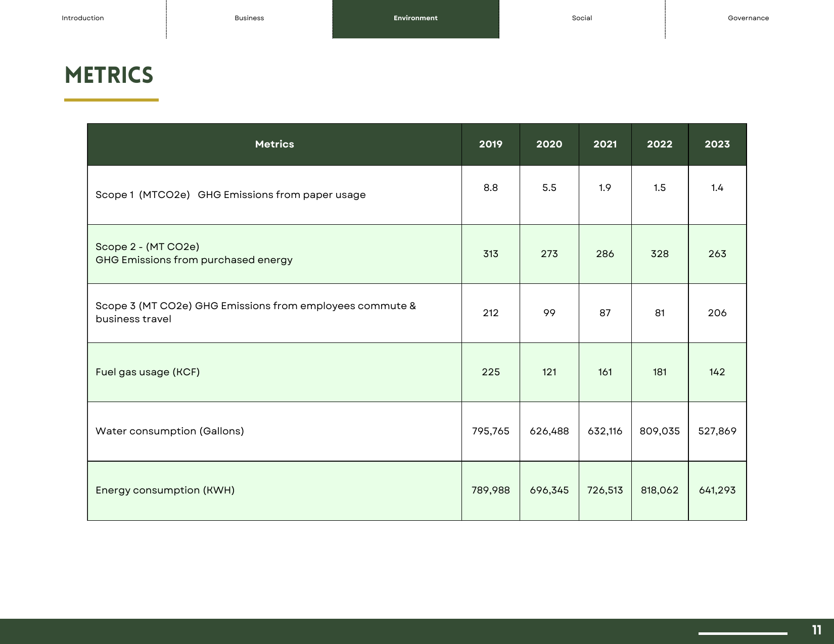Click the Scope 2 purchased energy row label

[x=194, y=254]
